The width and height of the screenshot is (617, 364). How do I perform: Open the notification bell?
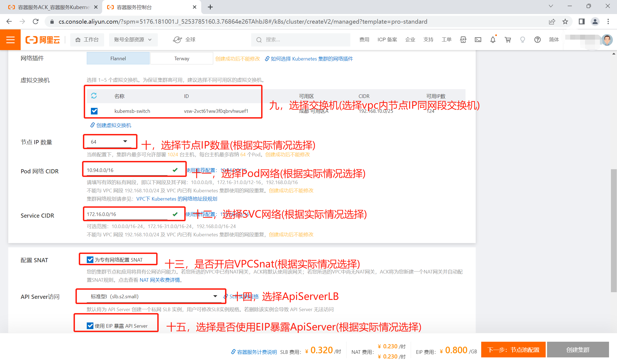[493, 40]
